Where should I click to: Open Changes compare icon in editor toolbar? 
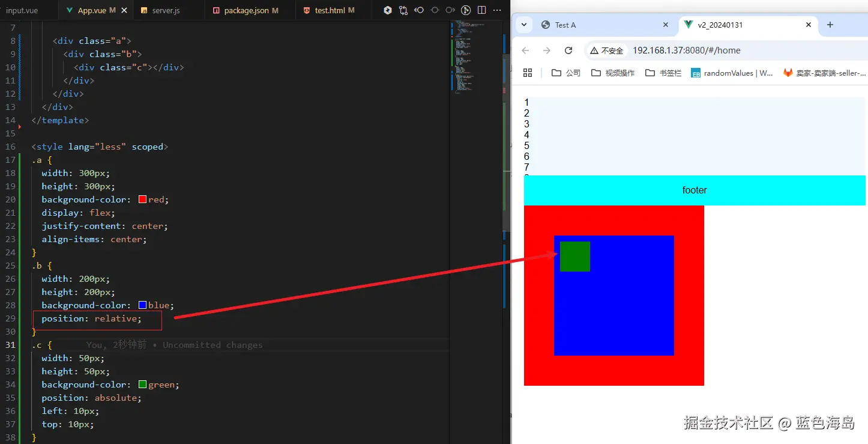[403, 11]
